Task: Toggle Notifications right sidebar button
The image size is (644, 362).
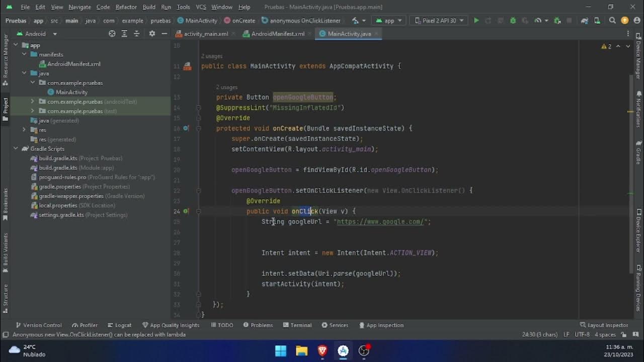Action: [x=638, y=109]
